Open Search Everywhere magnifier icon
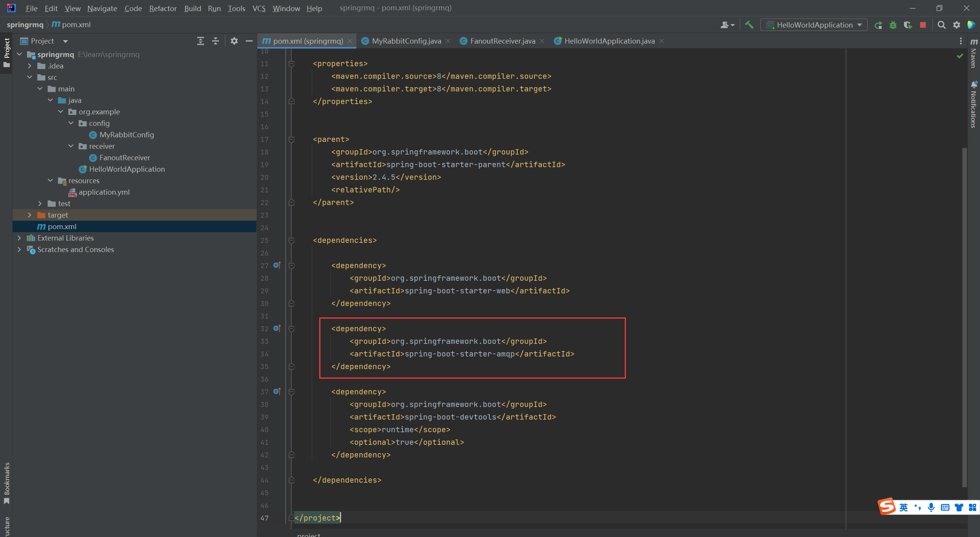980x537 pixels. coord(941,24)
